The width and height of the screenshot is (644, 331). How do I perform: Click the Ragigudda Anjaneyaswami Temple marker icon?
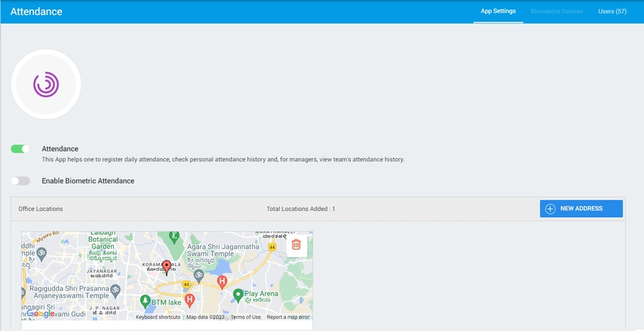115,289
